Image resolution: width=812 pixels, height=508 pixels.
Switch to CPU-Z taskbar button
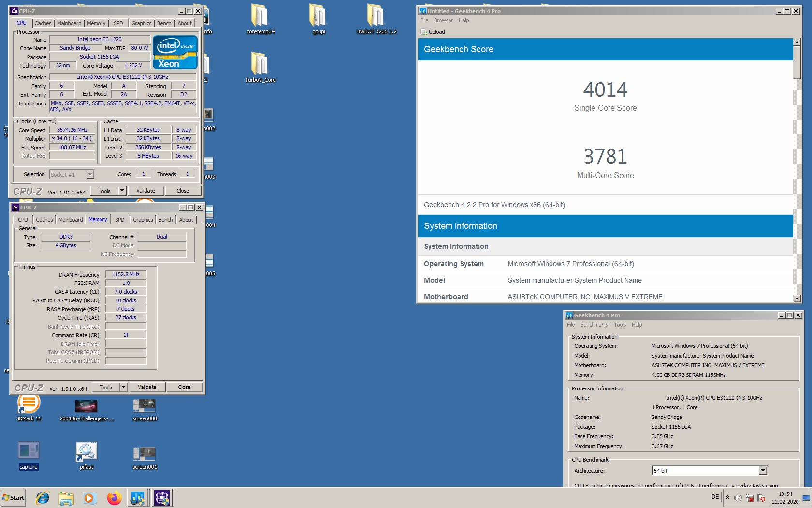(x=162, y=497)
